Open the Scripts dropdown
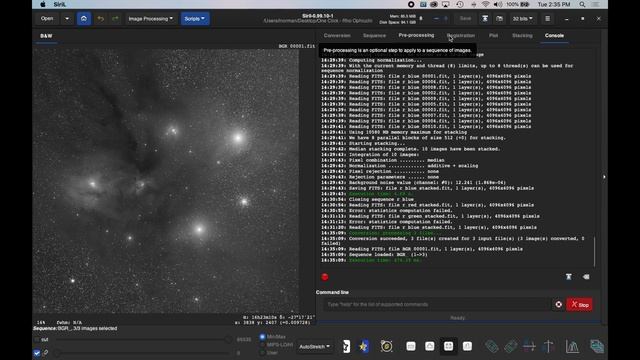 point(195,19)
